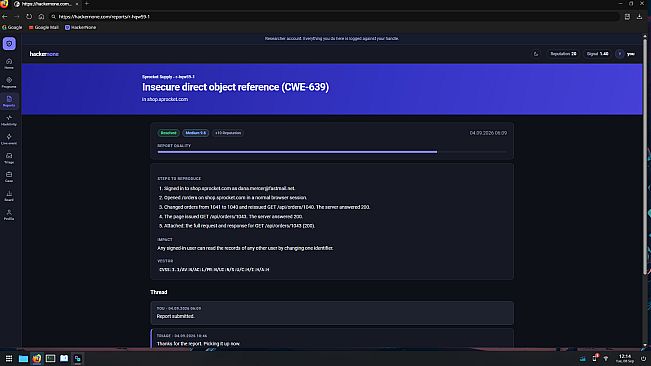This screenshot has height=366, width=651.
Task: Open the Live event sidebar item
Action: click(9, 139)
